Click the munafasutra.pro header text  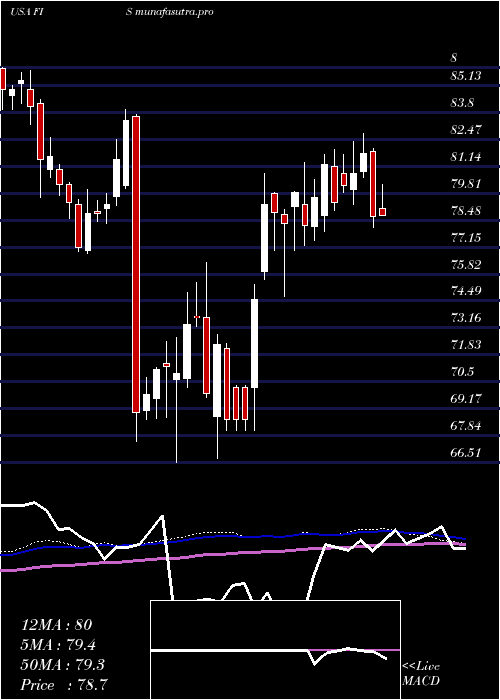pos(174,12)
